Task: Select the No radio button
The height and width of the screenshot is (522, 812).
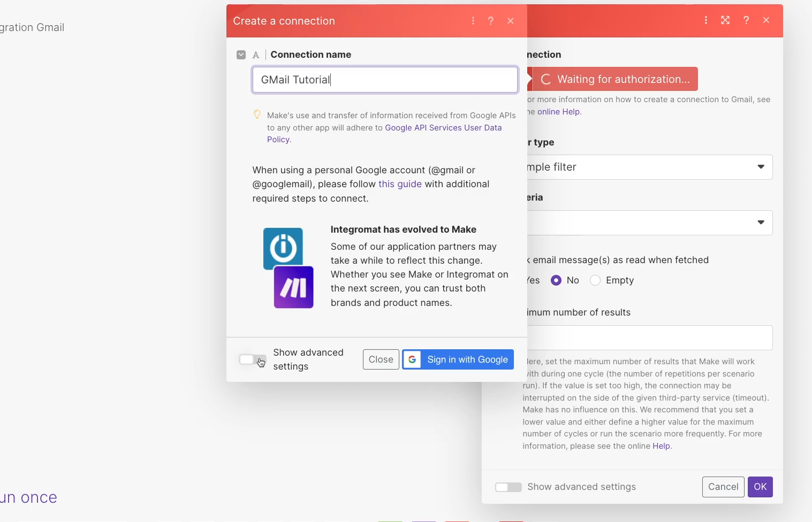Action: coord(556,280)
